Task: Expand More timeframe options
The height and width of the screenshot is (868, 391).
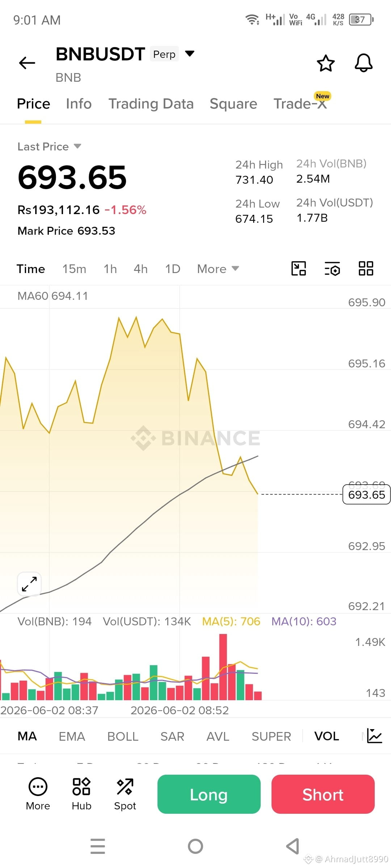Action: click(218, 269)
